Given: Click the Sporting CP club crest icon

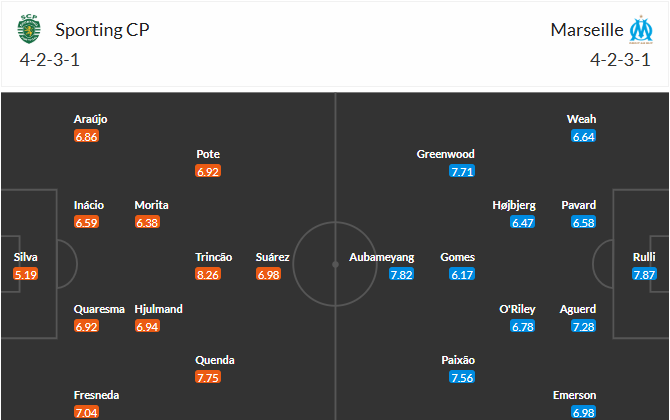Looking at the screenshot, I should coord(27,29).
